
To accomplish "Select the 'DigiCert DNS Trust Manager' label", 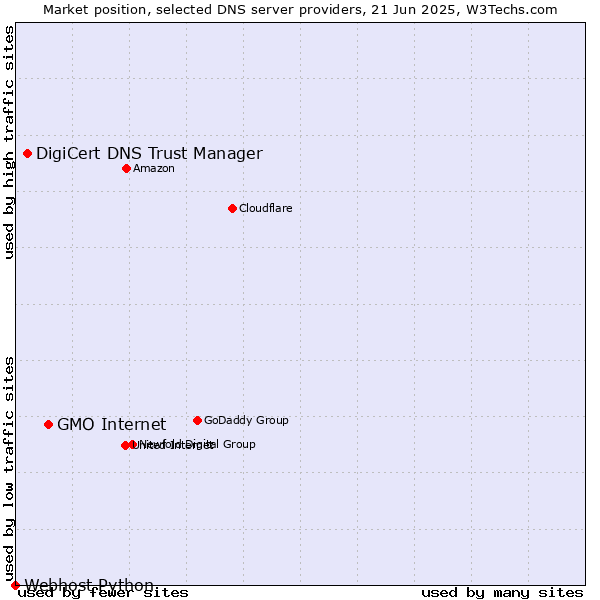I will tap(149, 153).
